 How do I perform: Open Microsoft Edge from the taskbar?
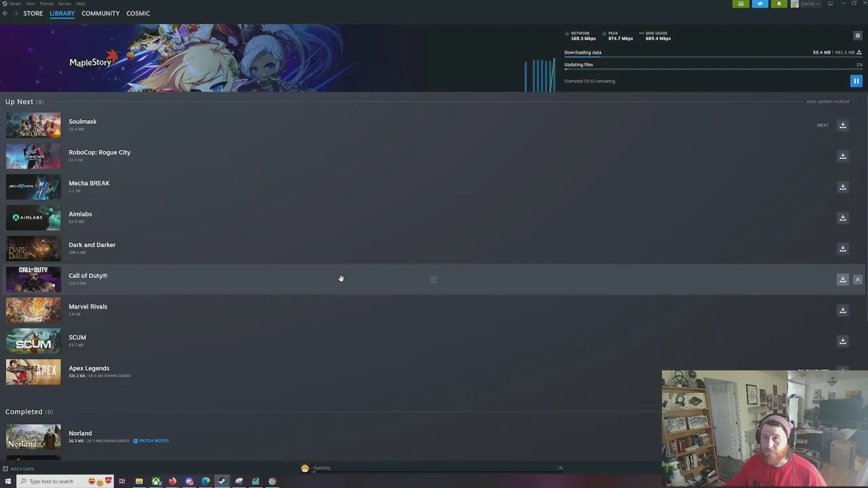pos(205,481)
